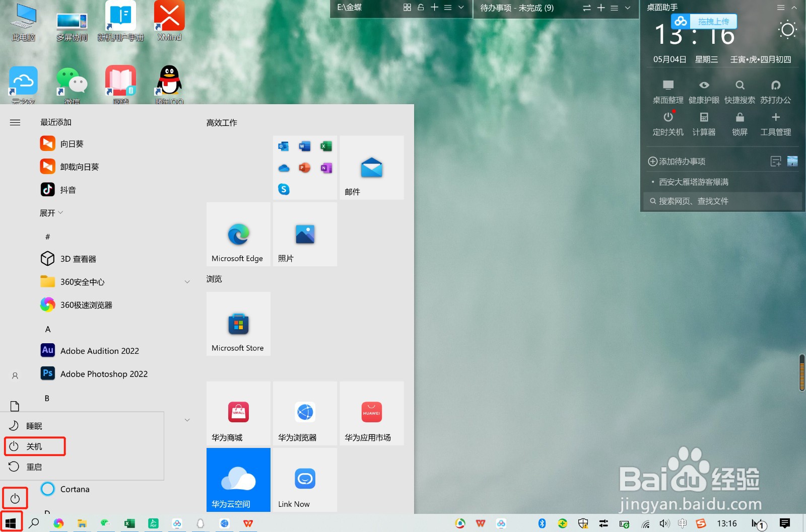Screen dimensions: 806x532
Task: Expand the 展开 recently added list
Action: [51, 213]
